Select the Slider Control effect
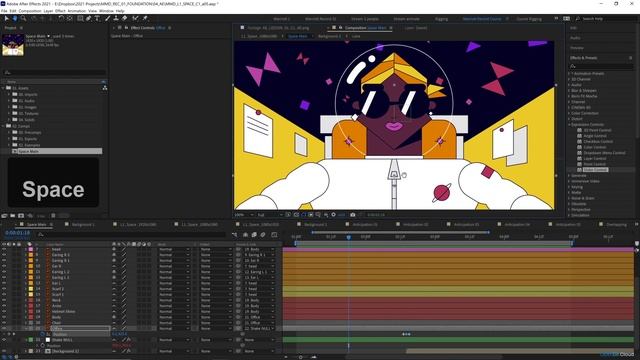 [x=595, y=170]
